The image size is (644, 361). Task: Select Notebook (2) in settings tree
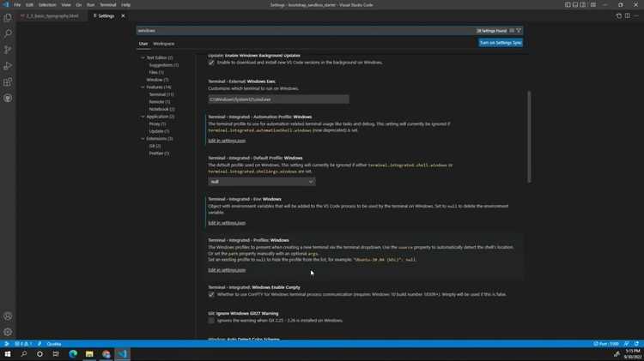(161, 110)
